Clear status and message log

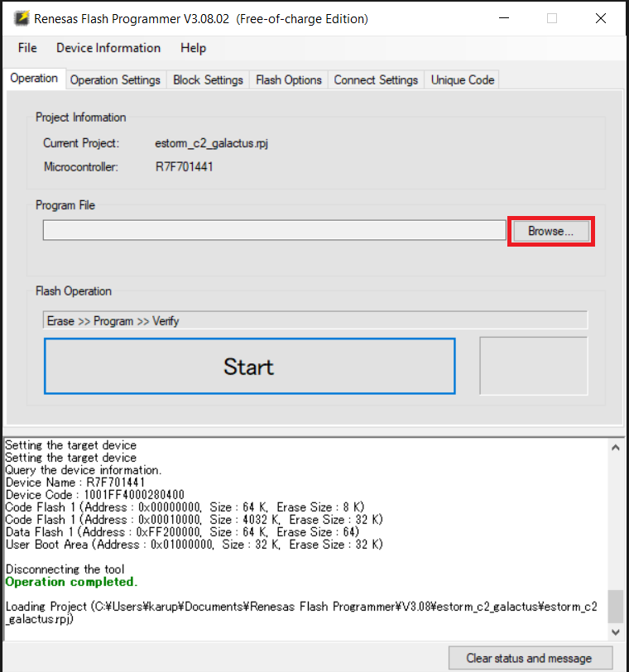coord(531,658)
